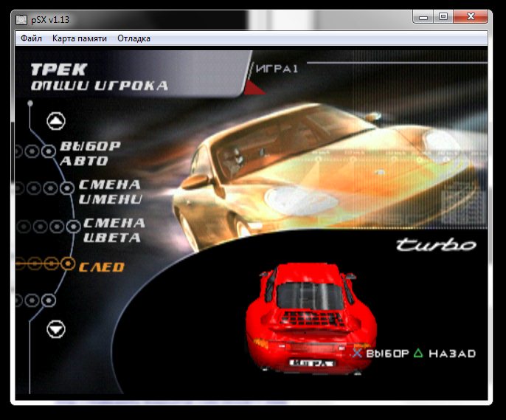Click the orange circle node beside СЛЕД
This screenshot has height=420, width=506.
point(68,264)
